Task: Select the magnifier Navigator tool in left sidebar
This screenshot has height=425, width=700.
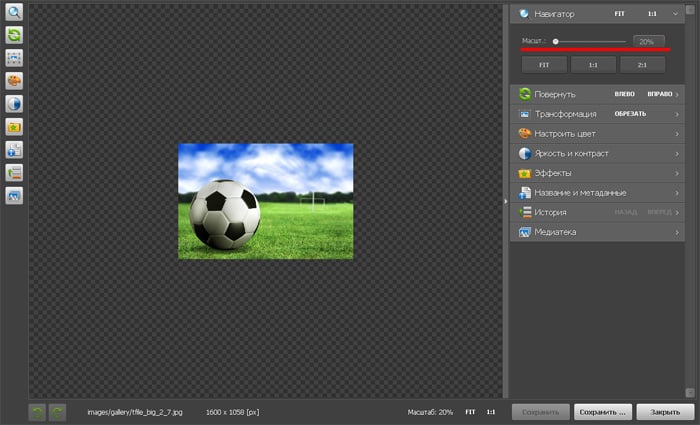Action: click(15, 13)
